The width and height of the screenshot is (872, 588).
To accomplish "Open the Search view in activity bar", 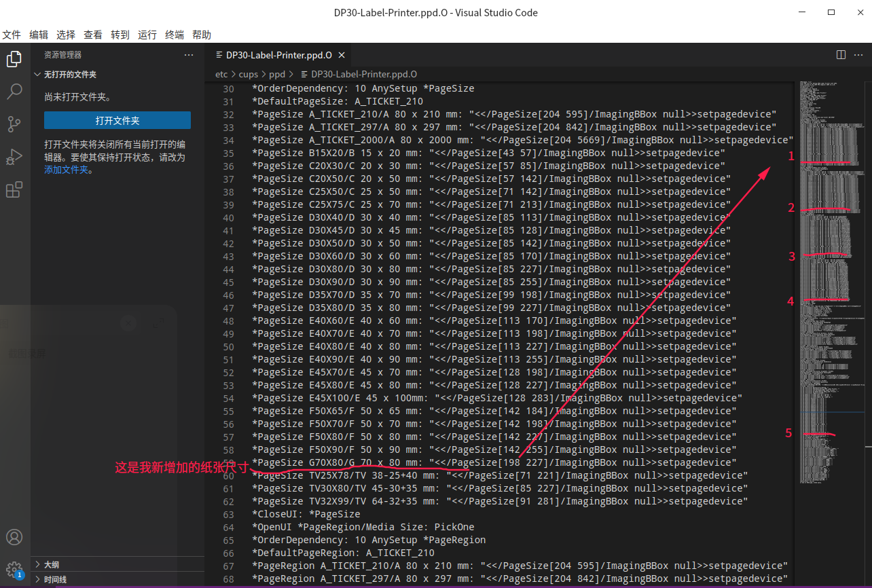I will (14, 92).
